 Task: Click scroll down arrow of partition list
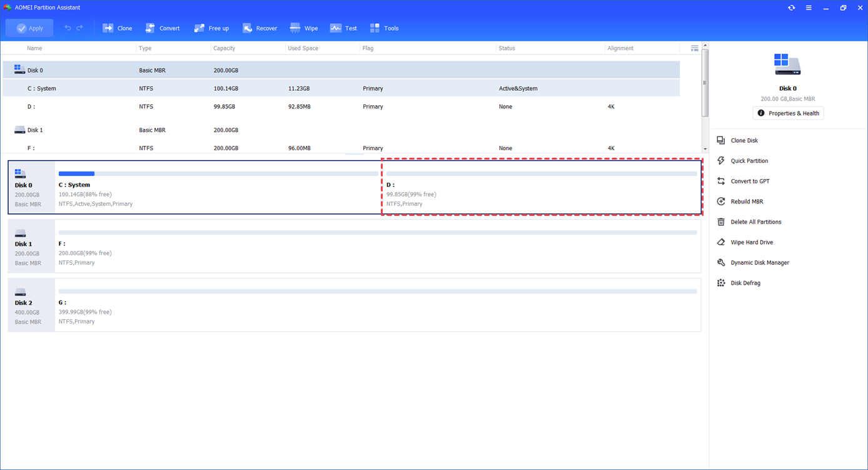point(705,149)
